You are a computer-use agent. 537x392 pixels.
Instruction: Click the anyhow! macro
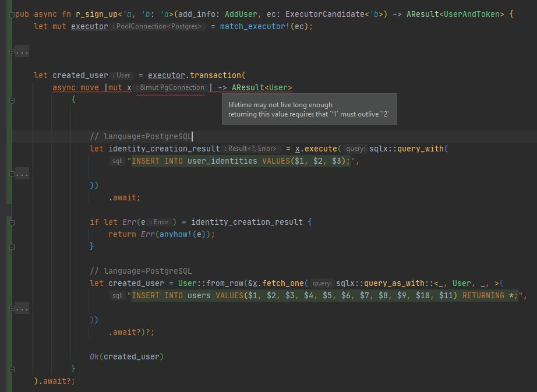tap(176, 235)
